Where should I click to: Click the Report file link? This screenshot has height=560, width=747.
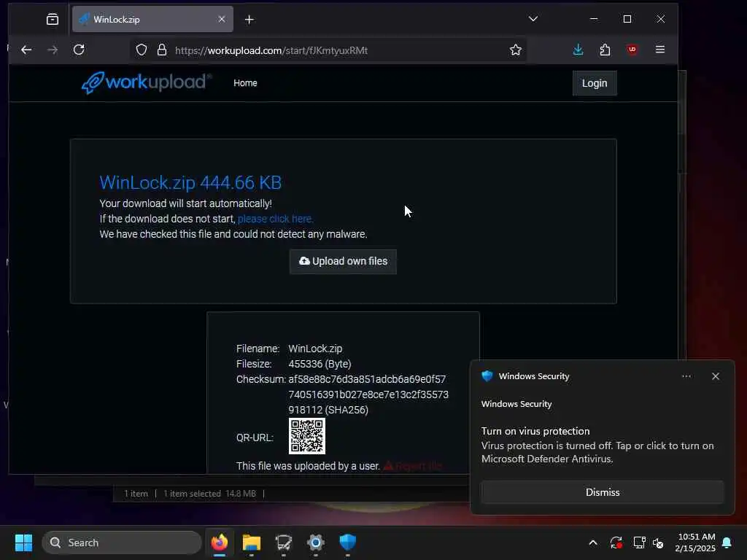coord(413,466)
